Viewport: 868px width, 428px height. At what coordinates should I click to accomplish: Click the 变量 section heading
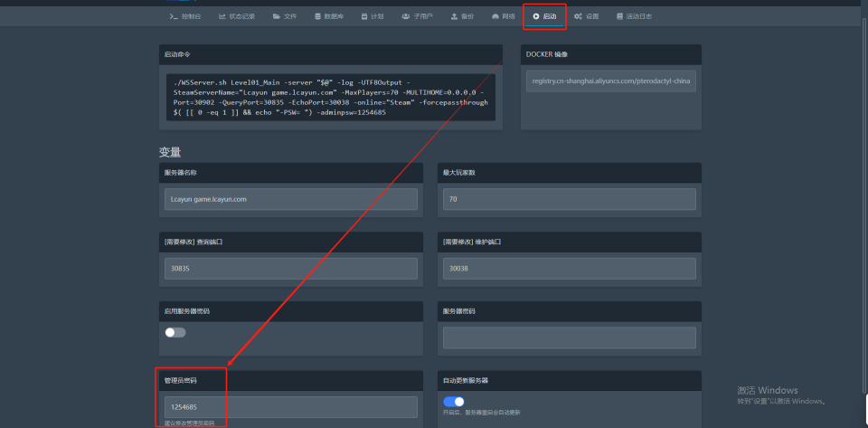click(x=170, y=152)
